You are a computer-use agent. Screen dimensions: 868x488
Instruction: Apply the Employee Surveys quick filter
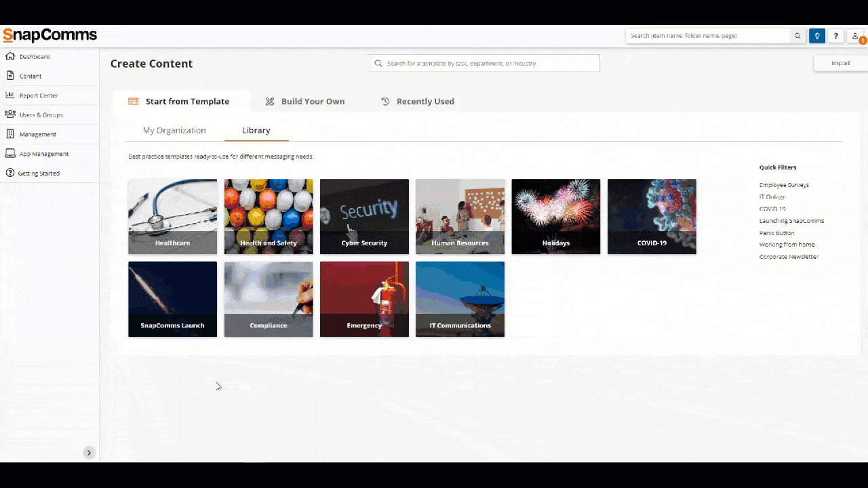pos(784,185)
